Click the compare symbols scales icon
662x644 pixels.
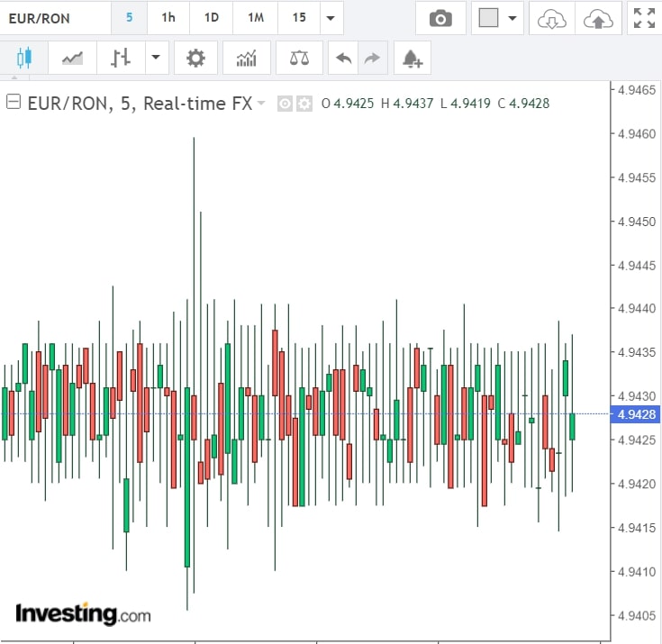point(299,59)
